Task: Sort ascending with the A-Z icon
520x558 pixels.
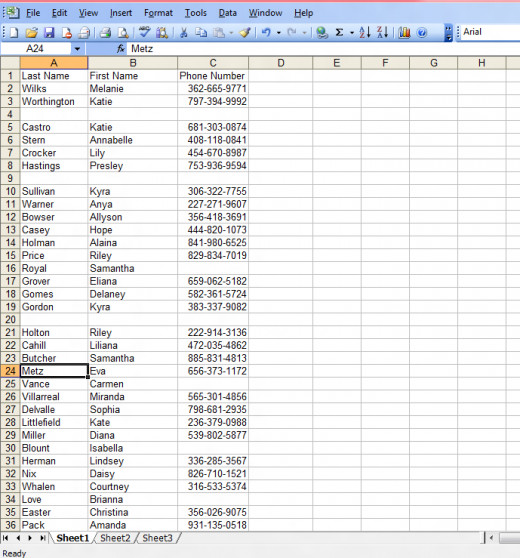Action: pos(365,32)
